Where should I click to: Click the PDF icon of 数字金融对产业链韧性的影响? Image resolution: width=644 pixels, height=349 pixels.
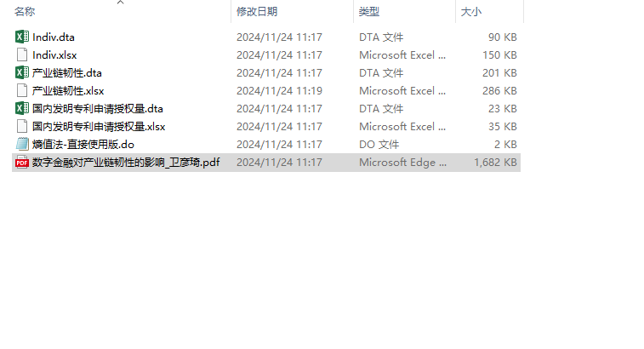click(x=22, y=162)
